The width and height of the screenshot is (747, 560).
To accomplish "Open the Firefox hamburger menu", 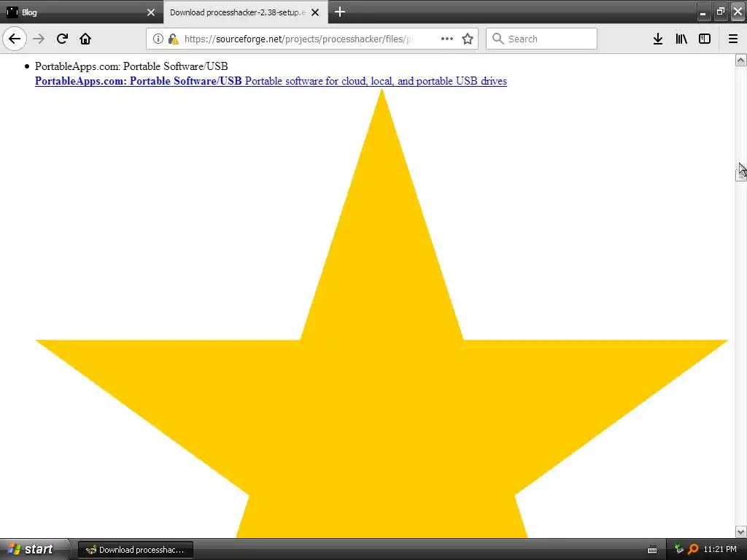I will [733, 39].
